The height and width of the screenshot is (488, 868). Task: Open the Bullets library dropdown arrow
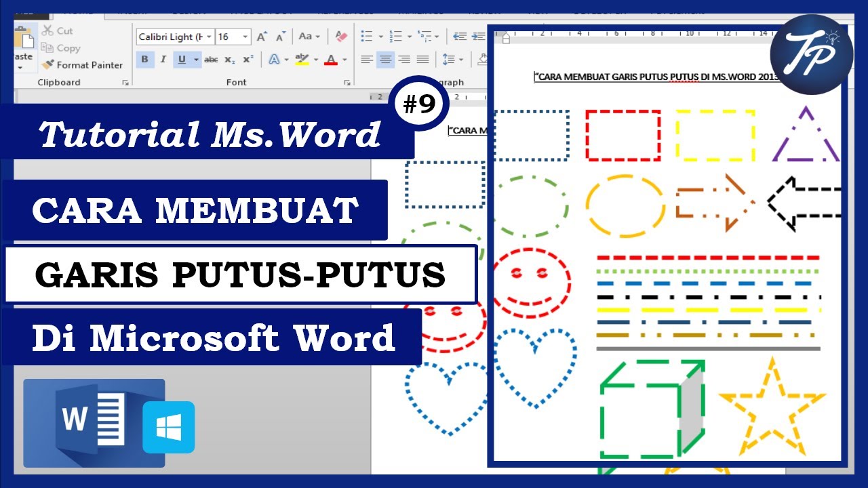[380, 37]
